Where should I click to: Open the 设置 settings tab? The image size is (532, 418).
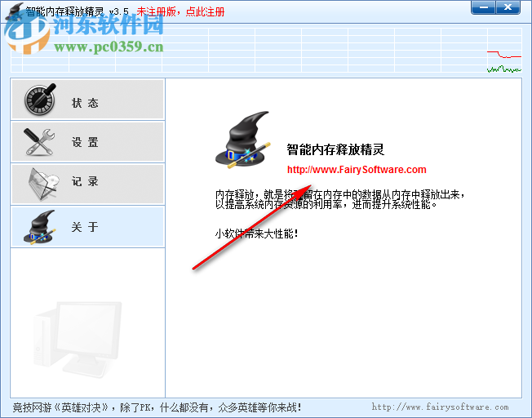point(88,141)
